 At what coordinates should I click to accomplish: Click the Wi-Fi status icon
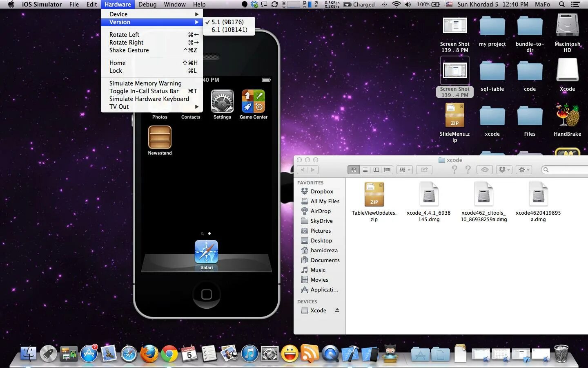pos(396,4)
